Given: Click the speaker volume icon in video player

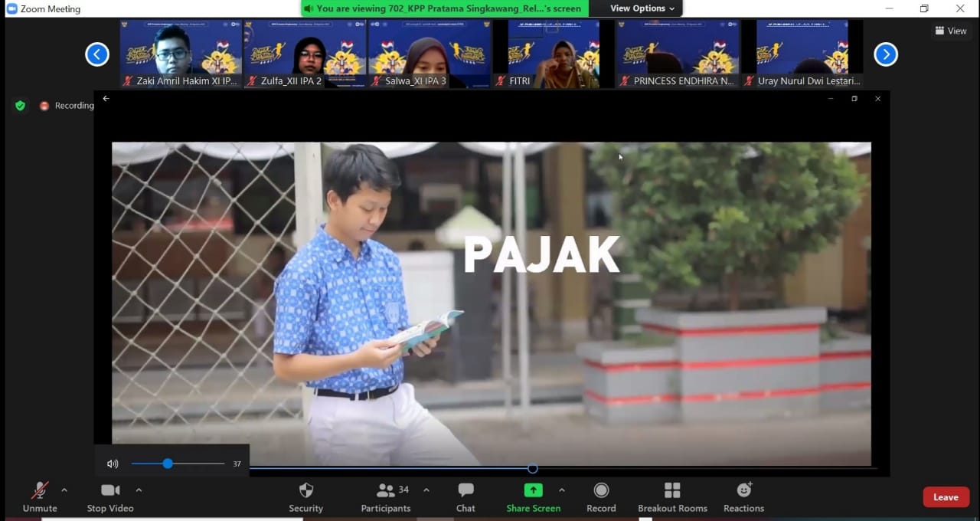Looking at the screenshot, I should point(113,464).
